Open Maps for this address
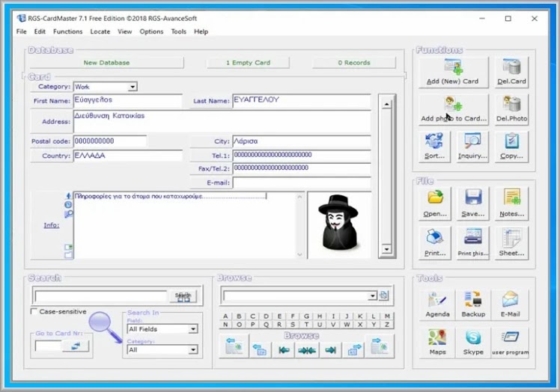Viewport: 560px width, 392px height. pyautogui.click(x=437, y=343)
